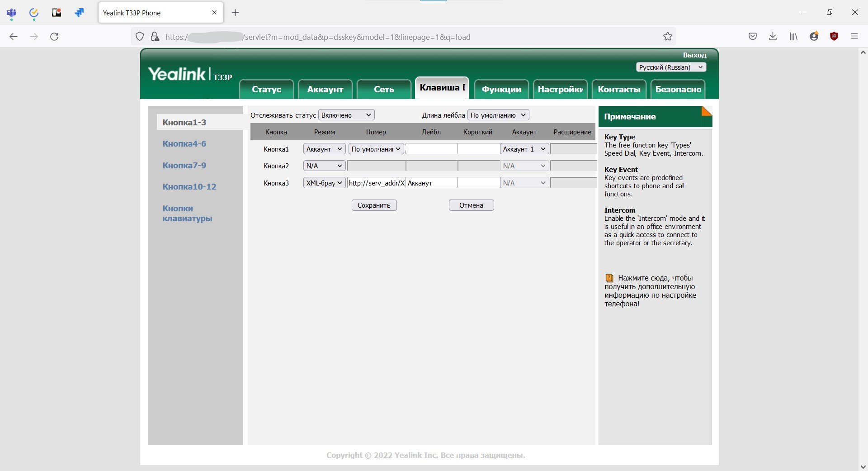Select Кнопка7-9 in the sidebar
The width and height of the screenshot is (868, 471).
coord(184,165)
